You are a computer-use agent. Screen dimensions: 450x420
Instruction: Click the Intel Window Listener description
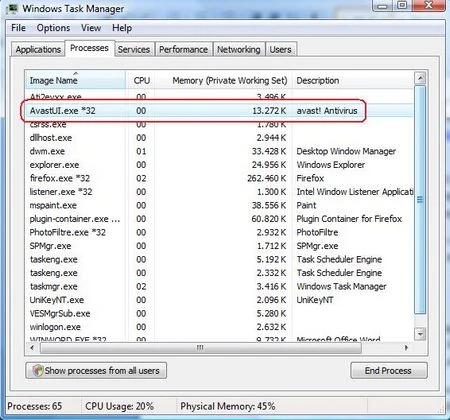click(355, 192)
